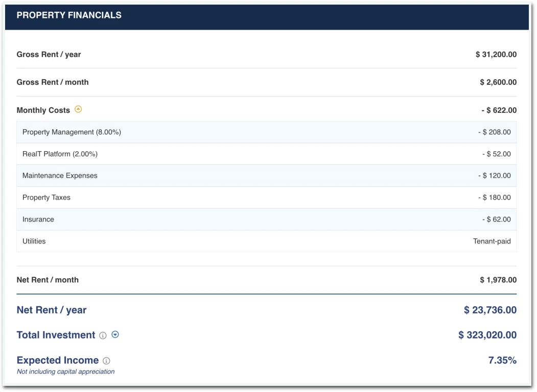Select the $ 31,200.00 value
The image size is (537, 392).
(496, 55)
